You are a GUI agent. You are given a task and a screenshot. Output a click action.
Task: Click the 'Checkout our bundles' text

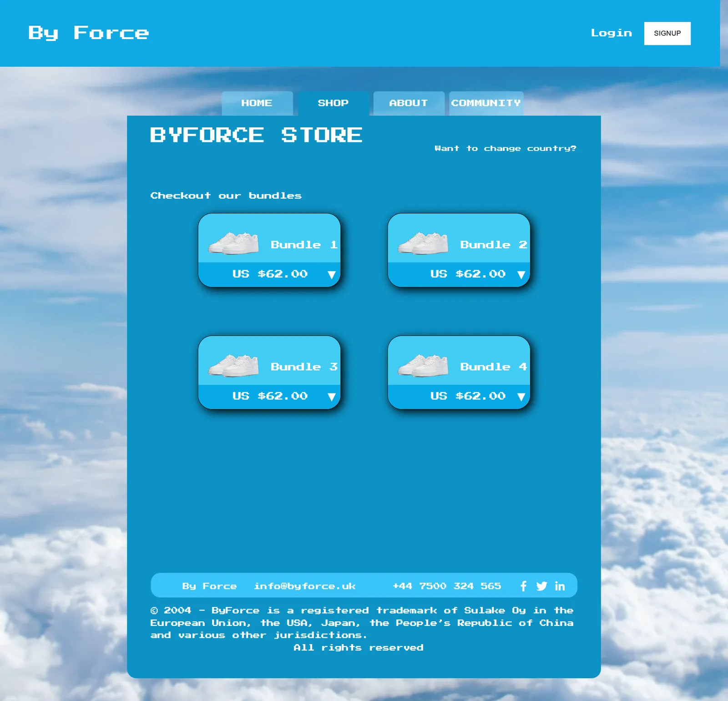coord(226,196)
